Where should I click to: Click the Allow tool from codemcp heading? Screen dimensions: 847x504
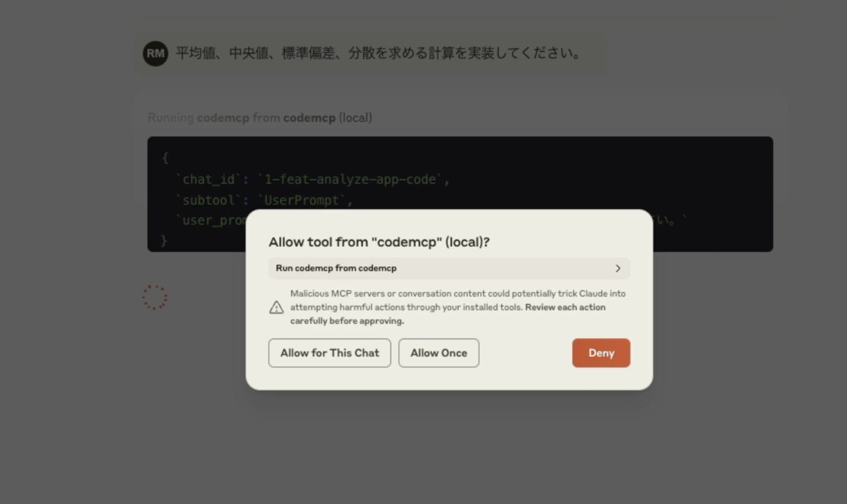pyautogui.click(x=379, y=242)
